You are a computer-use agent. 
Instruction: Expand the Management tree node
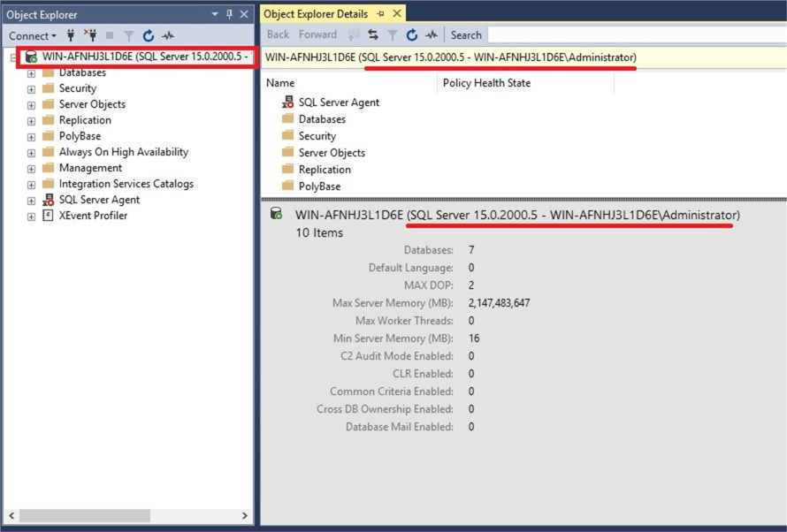tap(31, 169)
